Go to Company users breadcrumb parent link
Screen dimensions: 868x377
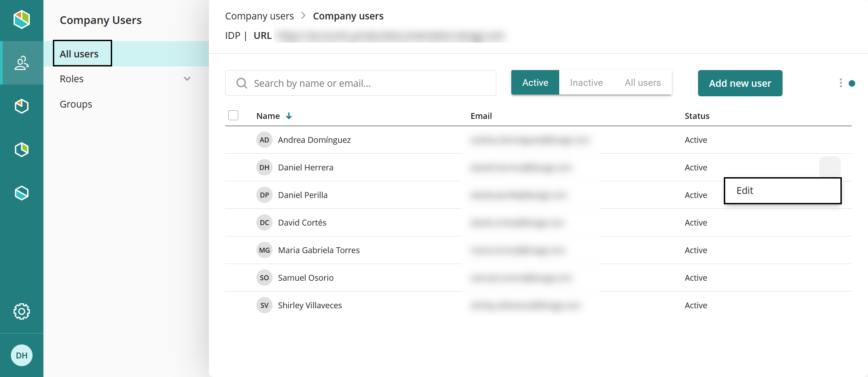point(259,16)
